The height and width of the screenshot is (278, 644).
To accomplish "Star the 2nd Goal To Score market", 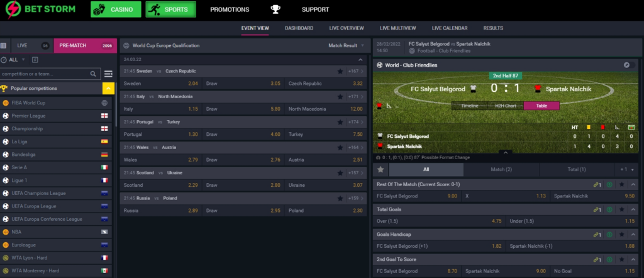I will click(x=622, y=260).
